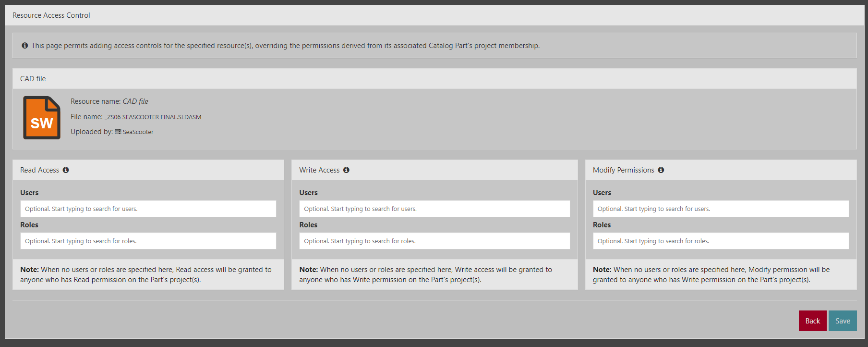The height and width of the screenshot is (347, 868).
Task: Click info icon beside Read Access
Action: tap(66, 170)
